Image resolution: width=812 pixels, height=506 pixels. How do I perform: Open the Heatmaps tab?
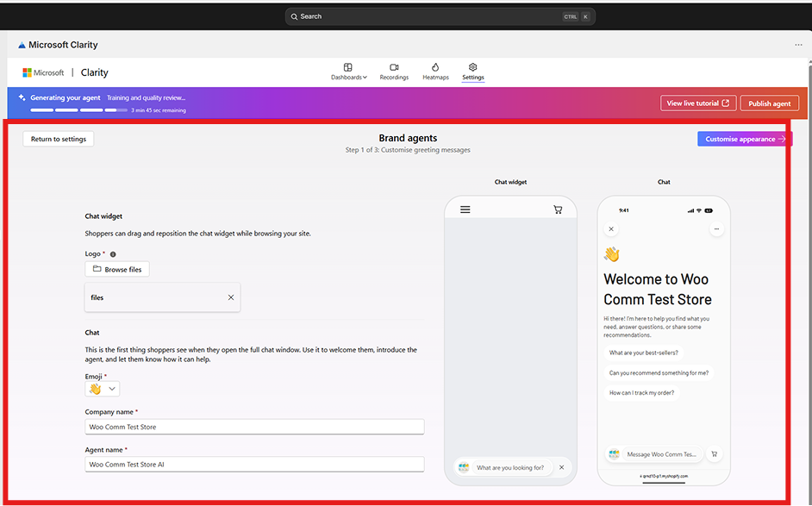[435, 72]
